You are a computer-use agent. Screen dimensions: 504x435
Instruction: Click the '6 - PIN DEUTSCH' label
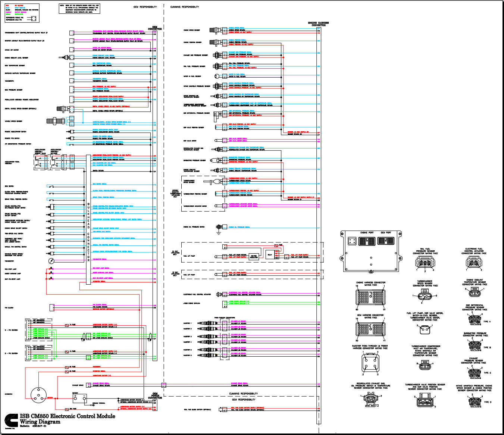[11, 353]
